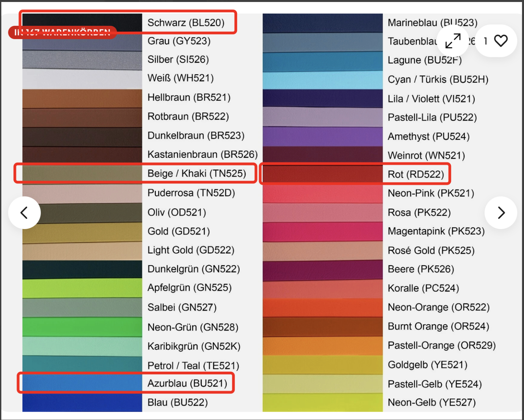Pick the Neon-Orange color strip
This screenshot has height=420, width=524.
tap(323, 307)
